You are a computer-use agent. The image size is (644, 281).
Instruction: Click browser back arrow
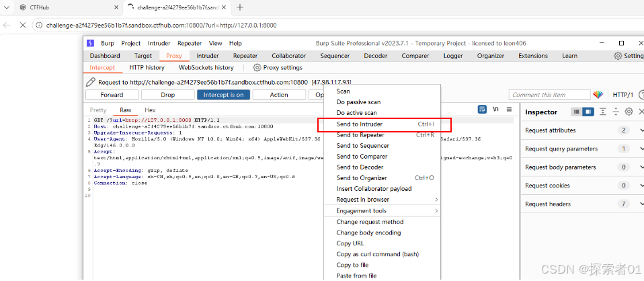tap(7, 25)
